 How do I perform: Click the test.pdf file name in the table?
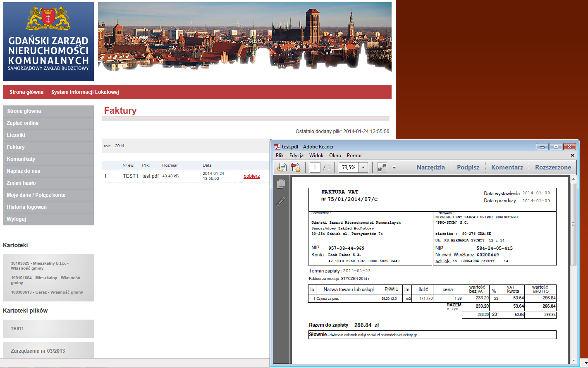click(151, 176)
